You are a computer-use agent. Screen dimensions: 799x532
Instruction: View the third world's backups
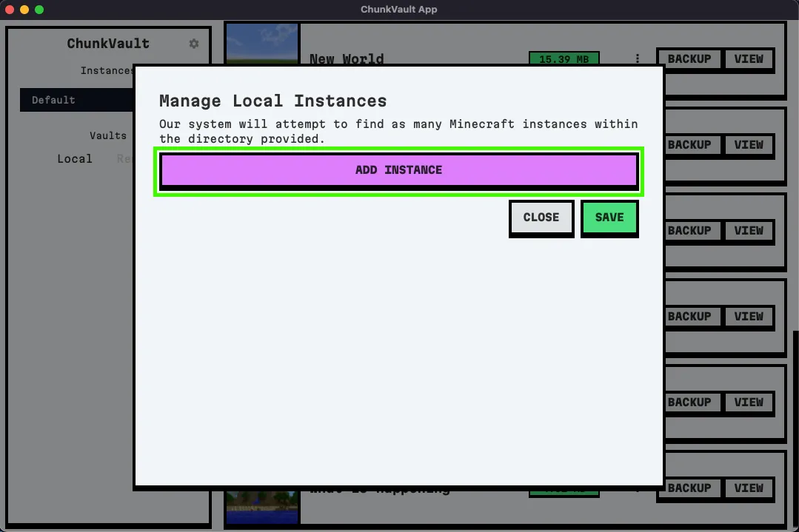[x=749, y=231]
